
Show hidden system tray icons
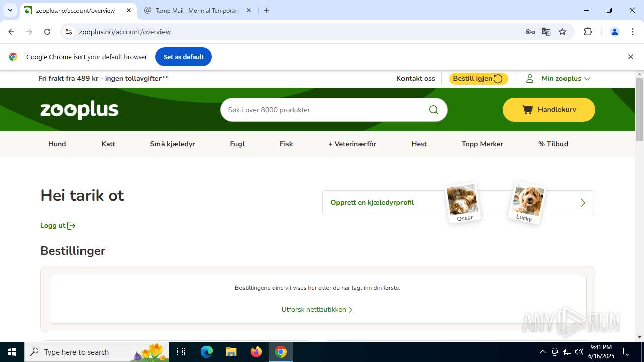point(542,352)
